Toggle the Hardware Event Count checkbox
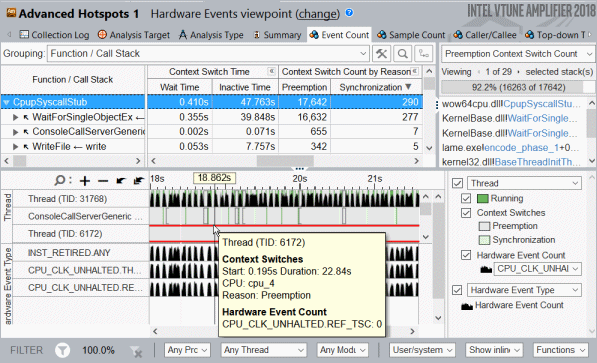Viewport: 597px width, 363px height. (x=466, y=255)
